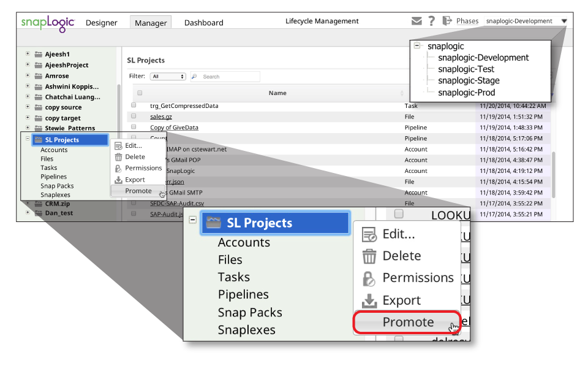Click the small Export download icon

pos(118,180)
